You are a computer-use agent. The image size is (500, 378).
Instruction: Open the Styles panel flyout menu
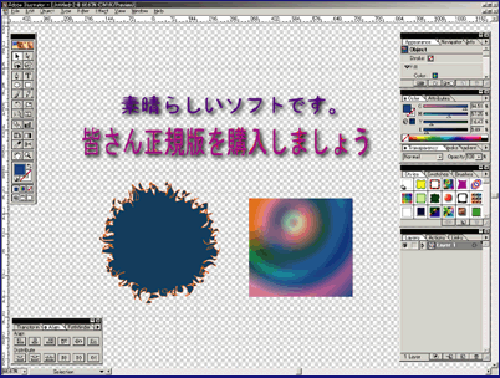tap(486, 174)
